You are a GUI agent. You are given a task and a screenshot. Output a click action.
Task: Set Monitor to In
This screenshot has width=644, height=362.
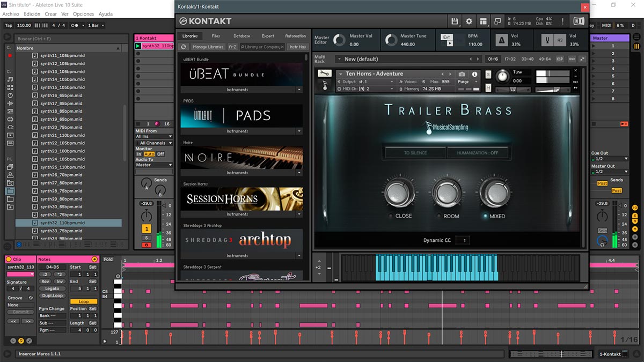139,154
